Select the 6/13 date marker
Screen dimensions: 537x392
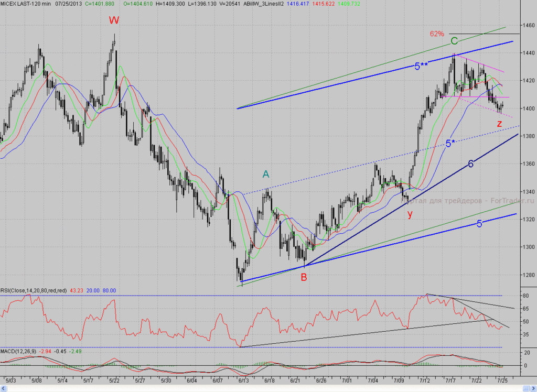(243, 380)
